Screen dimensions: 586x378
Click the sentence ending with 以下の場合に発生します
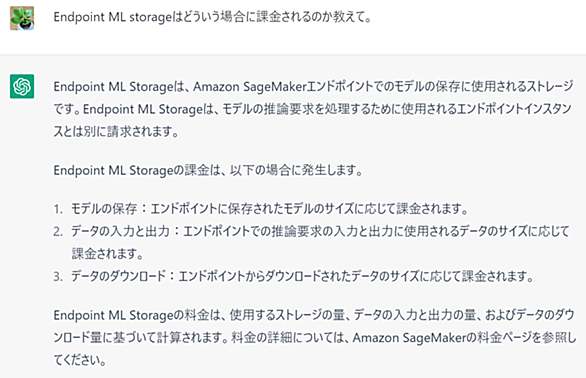coord(208,170)
